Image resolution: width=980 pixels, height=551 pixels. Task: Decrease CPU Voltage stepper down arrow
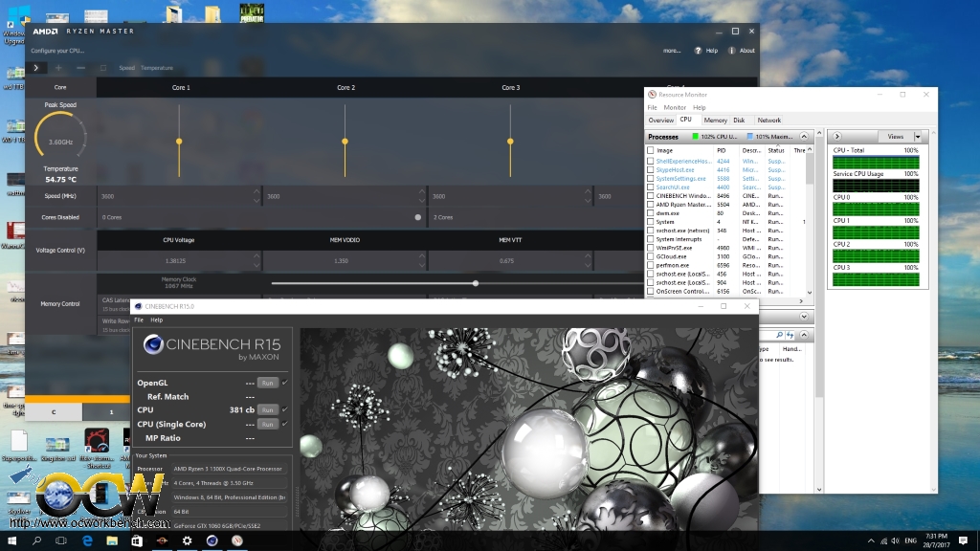256,265
